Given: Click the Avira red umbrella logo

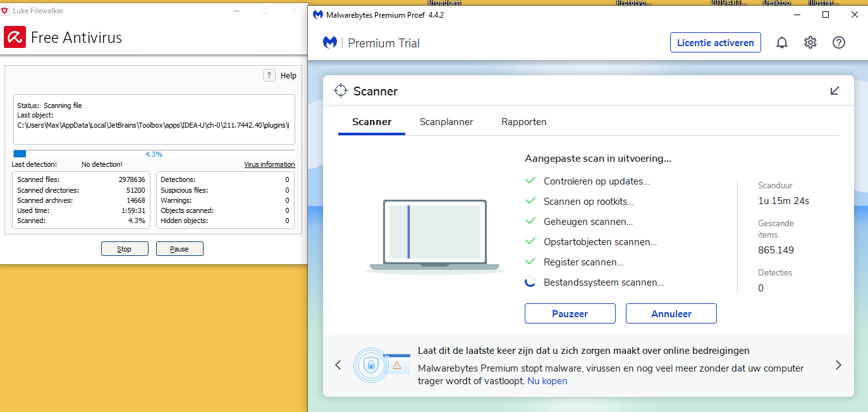Looking at the screenshot, I should 15,37.
